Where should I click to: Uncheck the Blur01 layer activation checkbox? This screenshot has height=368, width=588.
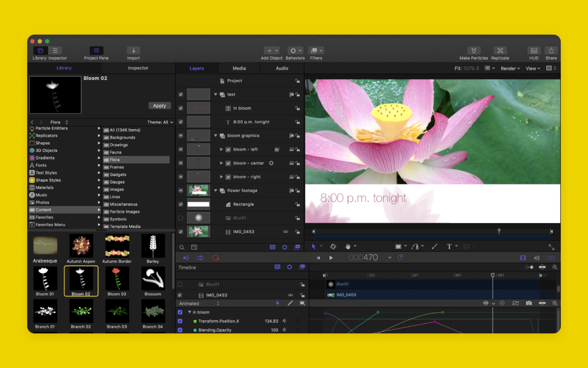180,217
